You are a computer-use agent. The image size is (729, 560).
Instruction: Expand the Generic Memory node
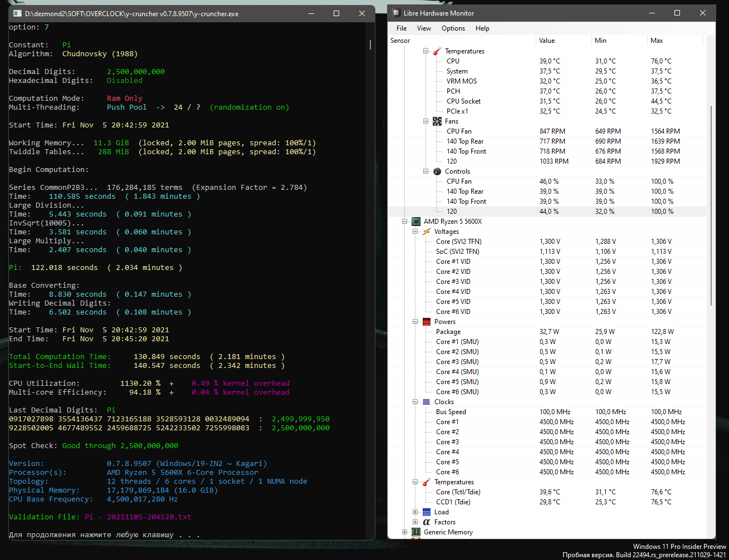tap(405, 532)
